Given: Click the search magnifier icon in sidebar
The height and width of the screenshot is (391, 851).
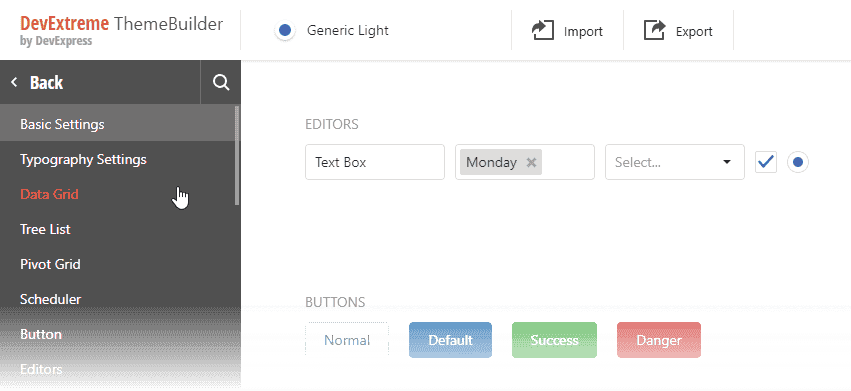Looking at the screenshot, I should (221, 83).
